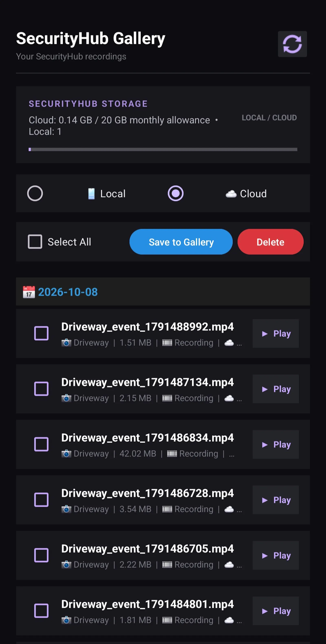The image size is (326, 644).
Task: Check box for Driveway_event_1791488992.mp4
Action: click(x=41, y=333)
